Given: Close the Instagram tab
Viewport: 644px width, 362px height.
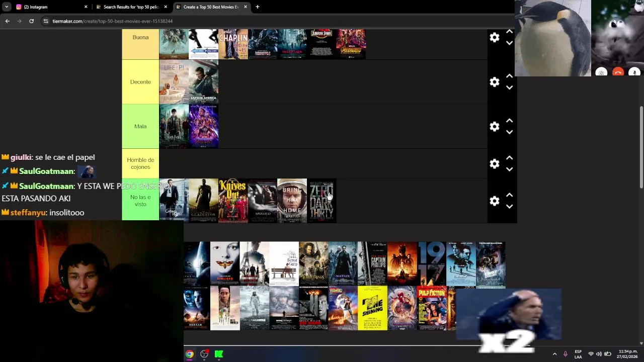Looking at the screenshot, I should (86, 7).
